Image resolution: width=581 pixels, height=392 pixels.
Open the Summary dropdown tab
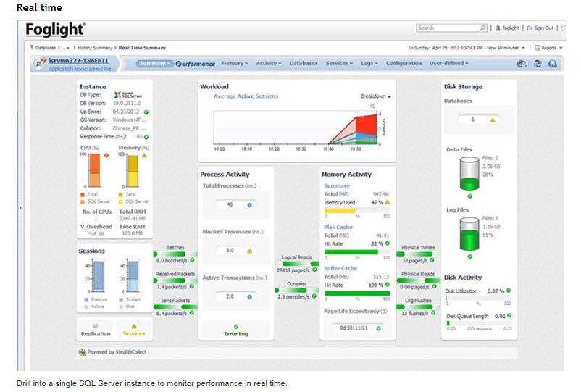(x=154, y=63)
